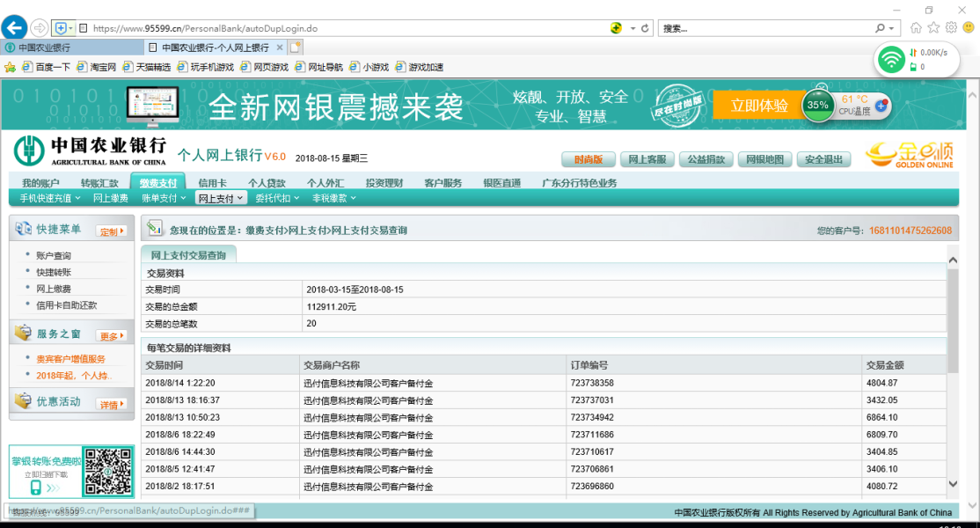Select 网上缴费 in the teal submenu bar
The image size is (980, 528).
coord(111,198)
